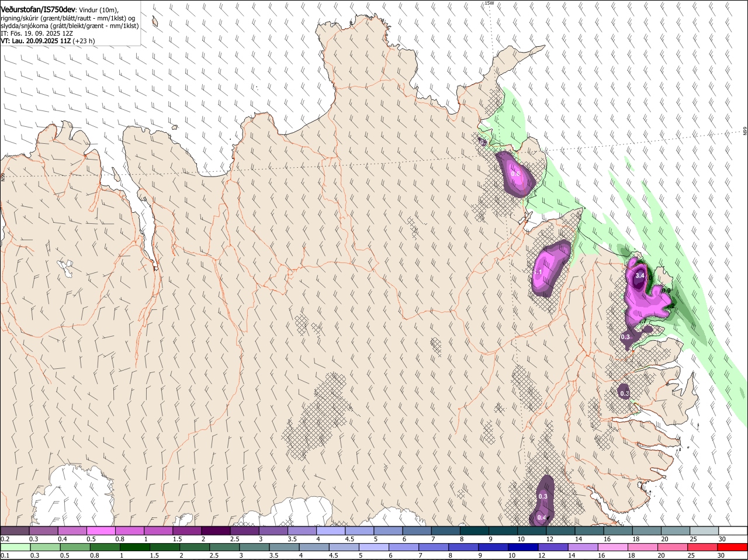This screenshot has width=748, height=560.
Task: Select the top-row swatch between 4 and 4.5
Action: [330, 531]
